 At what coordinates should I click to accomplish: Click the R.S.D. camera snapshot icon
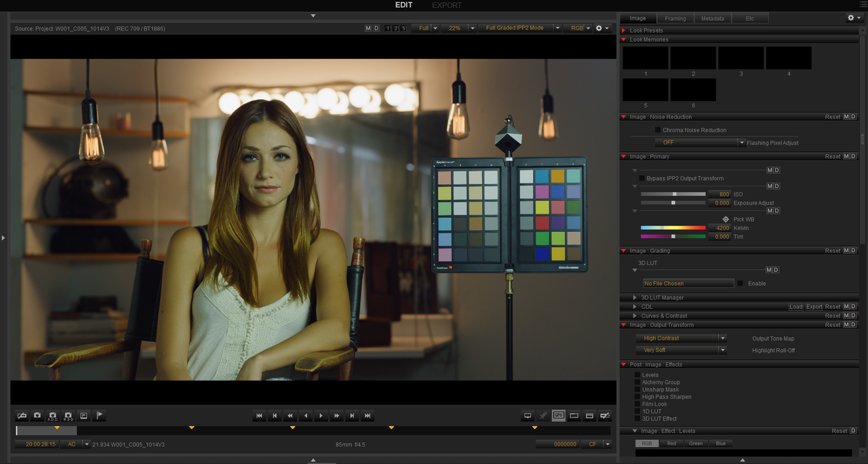pos(68,415)
